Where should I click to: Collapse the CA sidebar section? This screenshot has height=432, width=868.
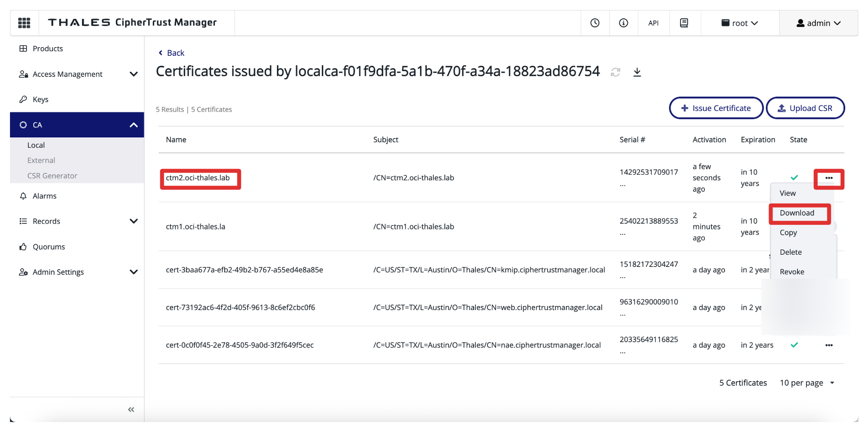click(x=133, y=125)
